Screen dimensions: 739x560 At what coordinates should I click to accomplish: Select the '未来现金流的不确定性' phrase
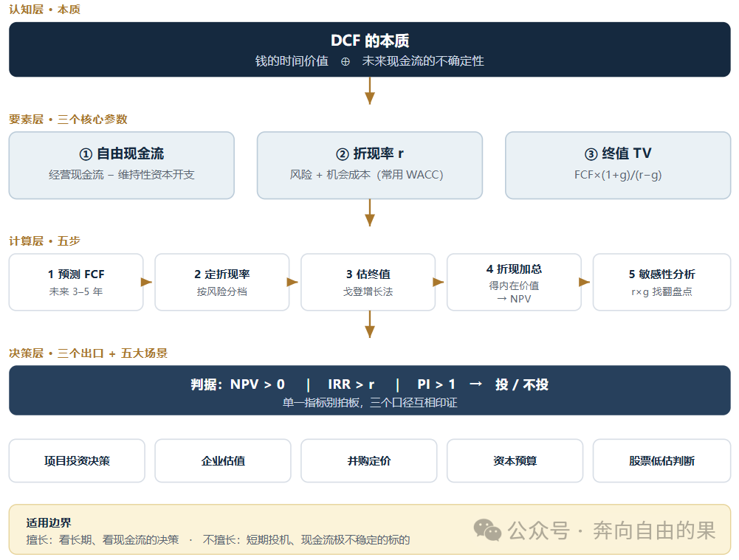tap(423, 61)
